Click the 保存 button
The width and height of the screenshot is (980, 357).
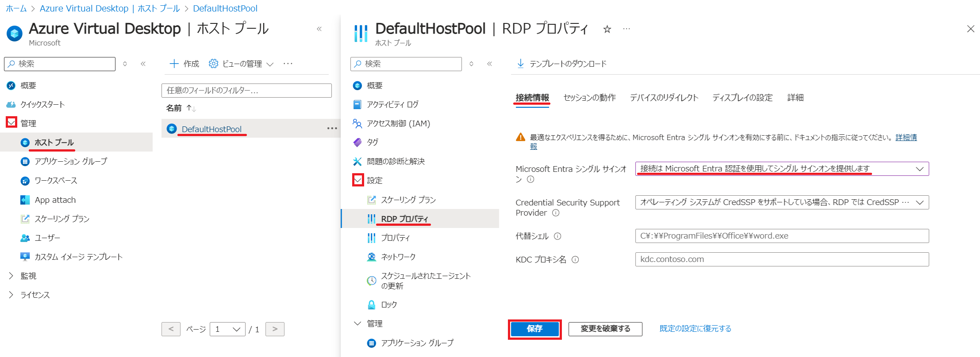pyautogui.click(x=534, y=329)
